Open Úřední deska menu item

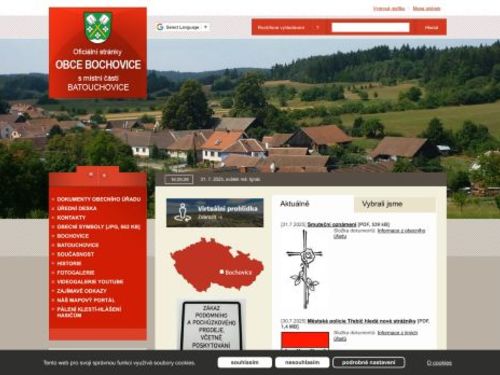(x=77, y=208)
